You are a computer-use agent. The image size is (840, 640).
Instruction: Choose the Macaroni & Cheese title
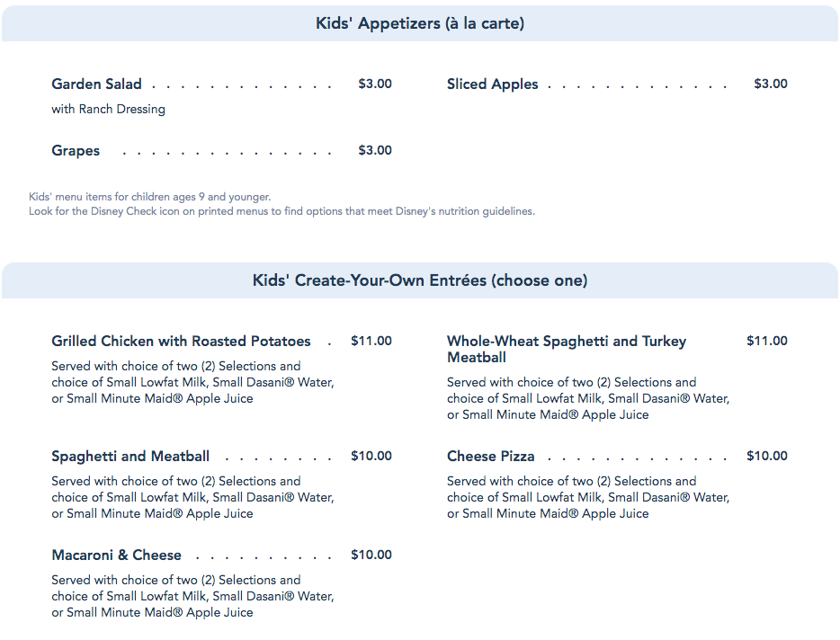pyautogui.click(x=117, y=556)
